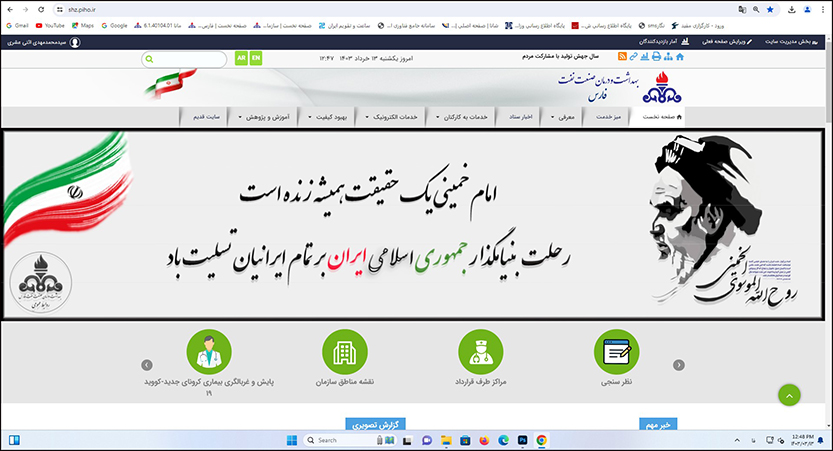Click the carousel left arrow button
Viewport: 833px width, 451px height.
click(x=147, y=365)
